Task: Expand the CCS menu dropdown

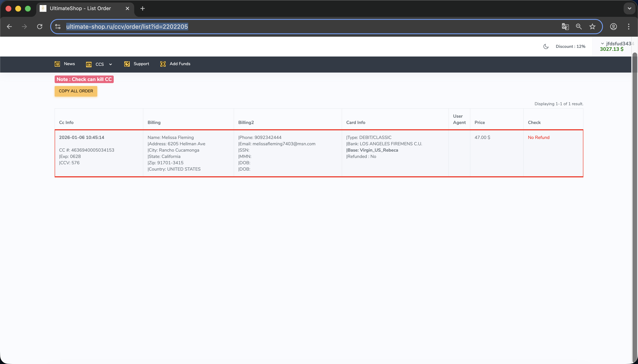Action: (99, 64)
